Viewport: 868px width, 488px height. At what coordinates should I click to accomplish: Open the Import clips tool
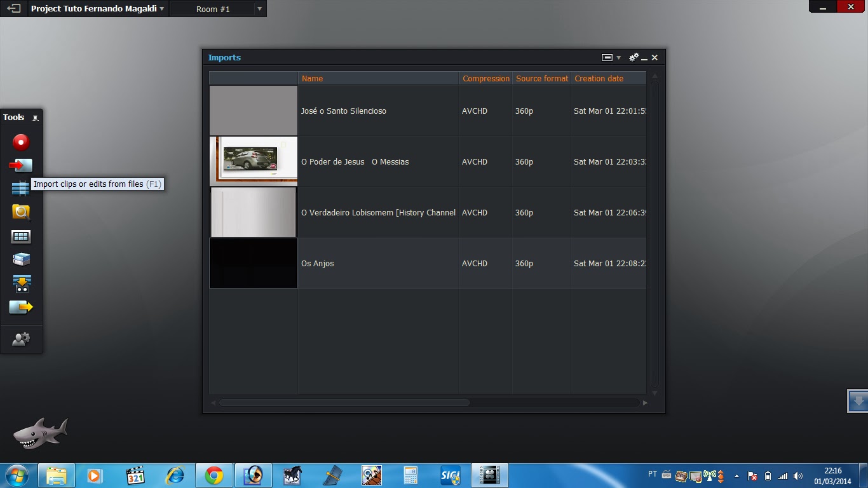click(x=21, y=165)
